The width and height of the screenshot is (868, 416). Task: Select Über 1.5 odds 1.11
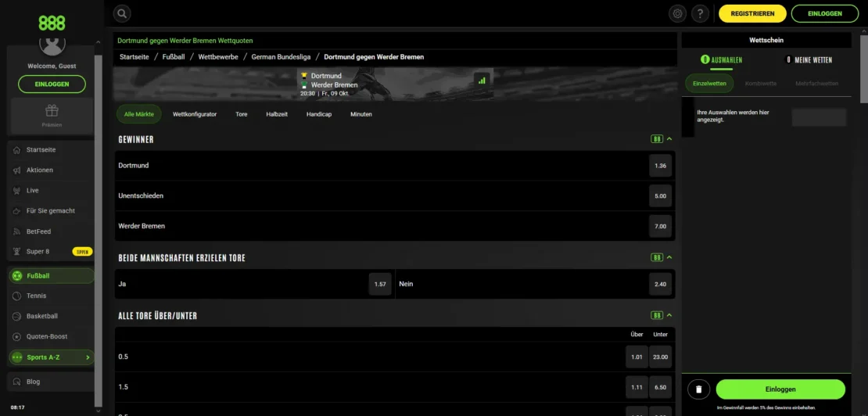(637, 387)
